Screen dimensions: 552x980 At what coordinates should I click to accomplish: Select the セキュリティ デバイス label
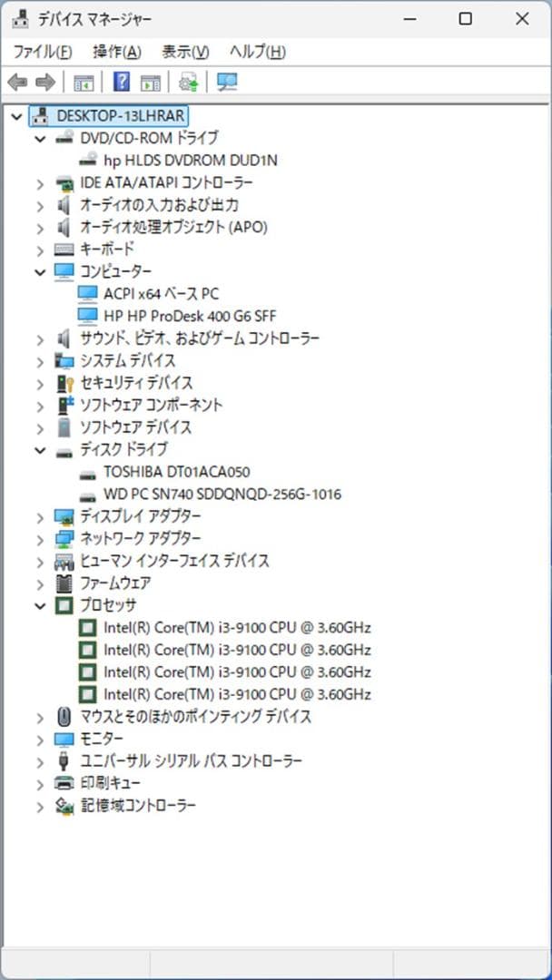[136, 383]
